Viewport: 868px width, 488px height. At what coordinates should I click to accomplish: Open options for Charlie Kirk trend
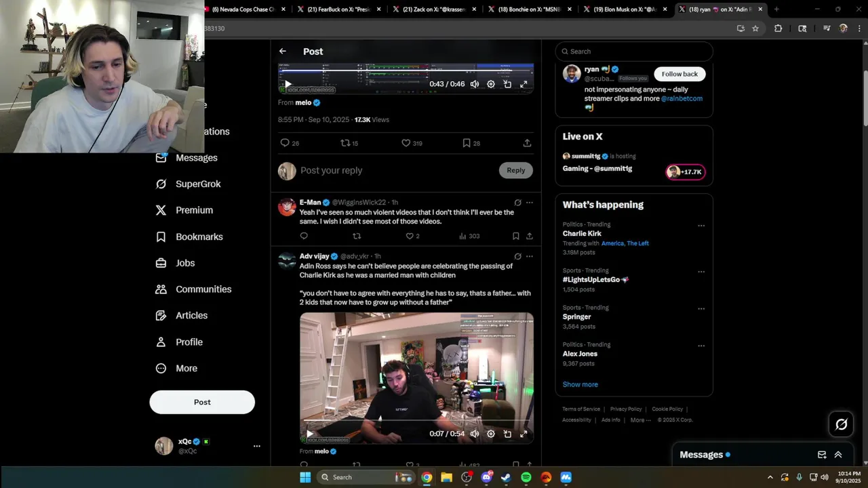coord(701,226)
